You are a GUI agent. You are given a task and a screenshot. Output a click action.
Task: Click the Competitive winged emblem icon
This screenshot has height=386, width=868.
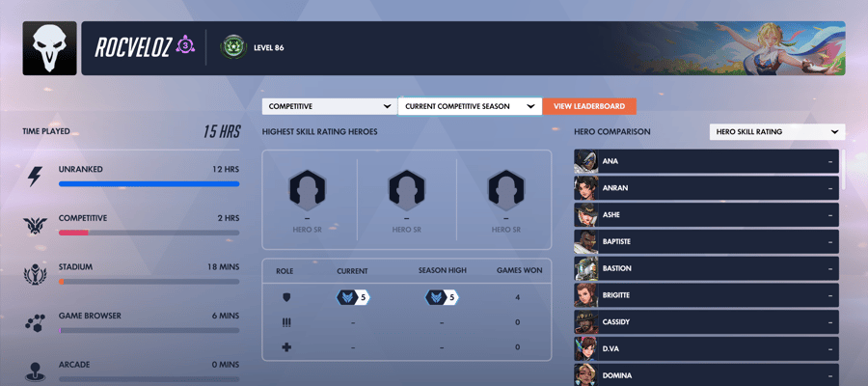[36, 226]
